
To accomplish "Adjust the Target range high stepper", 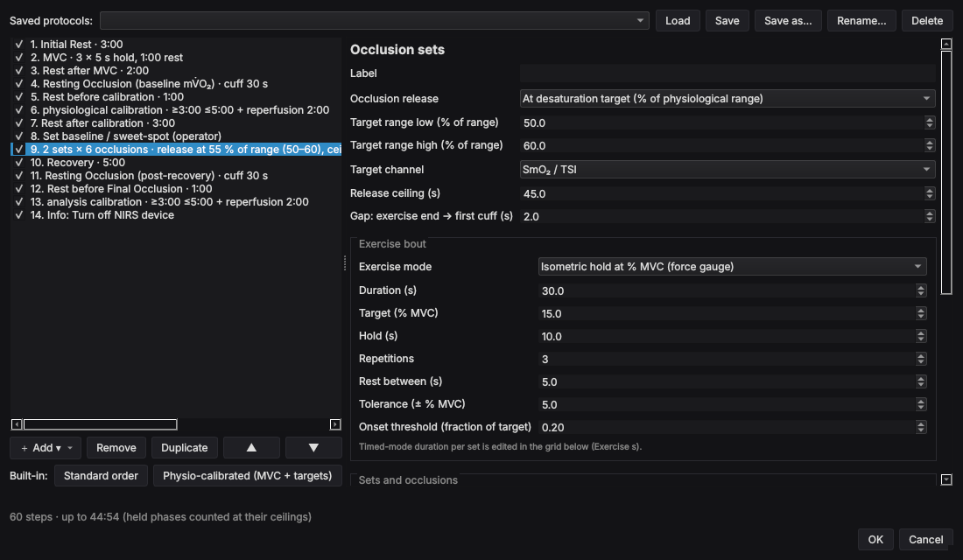I will pos(929,145).
